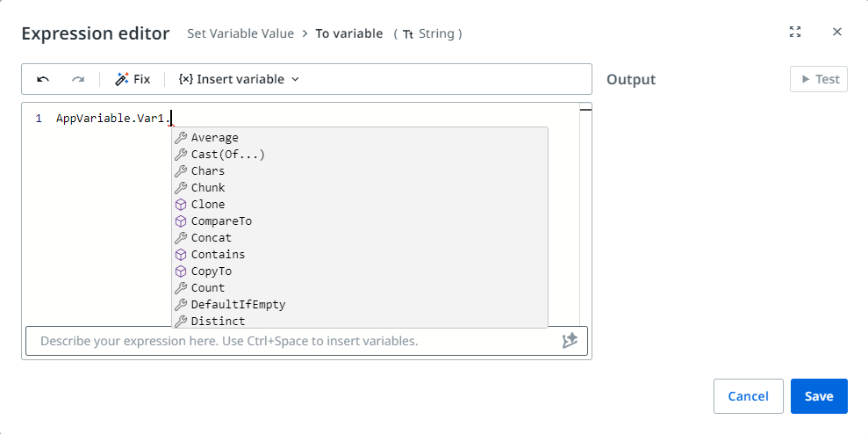Click the Distinct suggestion wrench icon
The width and height of the screenshot is (868, 434).
181,322
